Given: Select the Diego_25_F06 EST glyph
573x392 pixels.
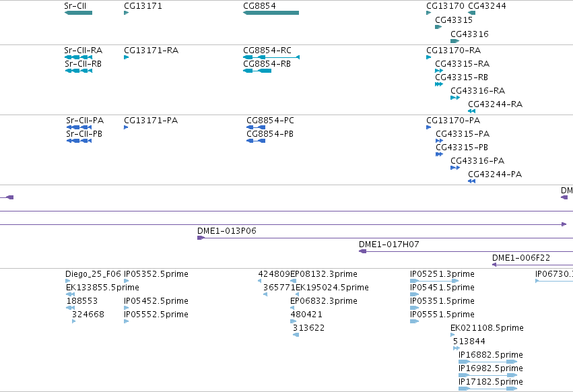Looking at the screenshot, I should tap(67, 281).
